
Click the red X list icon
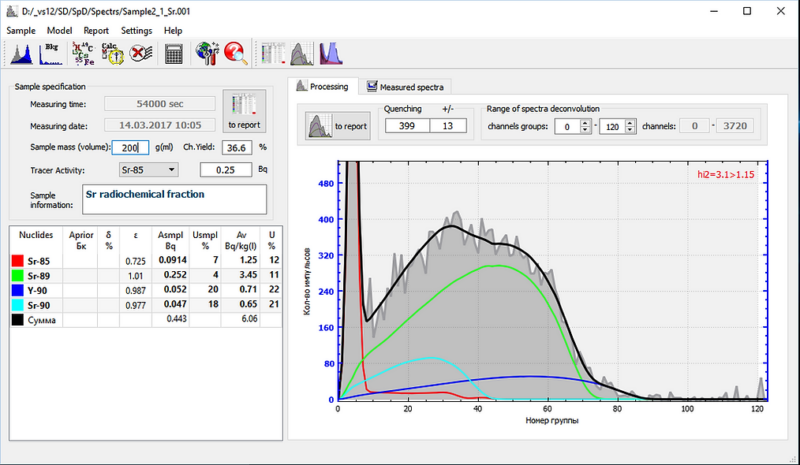141,53
